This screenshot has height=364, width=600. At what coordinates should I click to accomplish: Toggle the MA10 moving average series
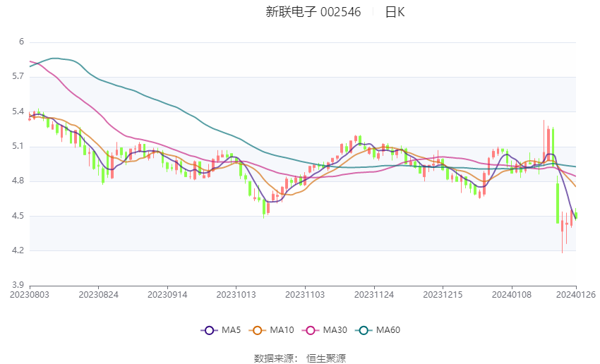[271, 330]
